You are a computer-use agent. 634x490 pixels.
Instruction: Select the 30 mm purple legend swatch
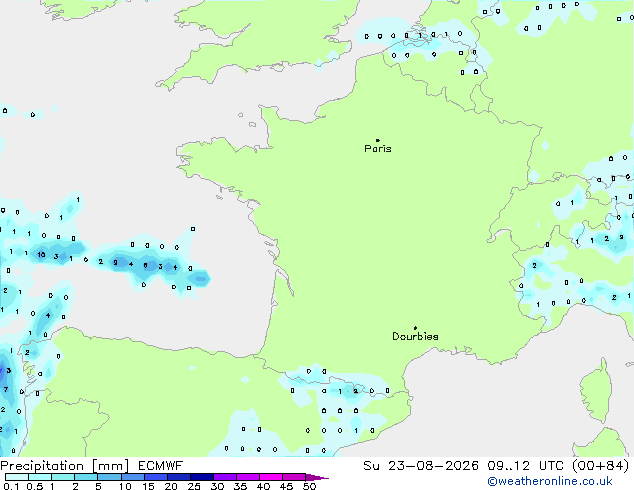(225, 477)
